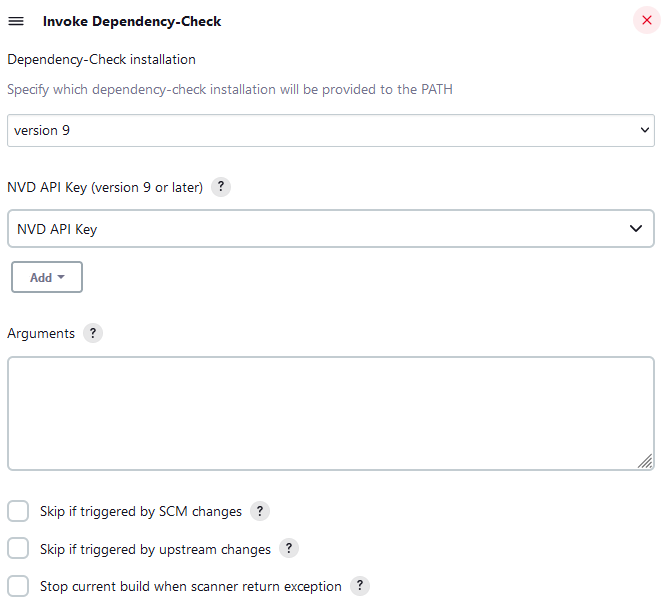Show help for Stop current build option

point(360,586)
